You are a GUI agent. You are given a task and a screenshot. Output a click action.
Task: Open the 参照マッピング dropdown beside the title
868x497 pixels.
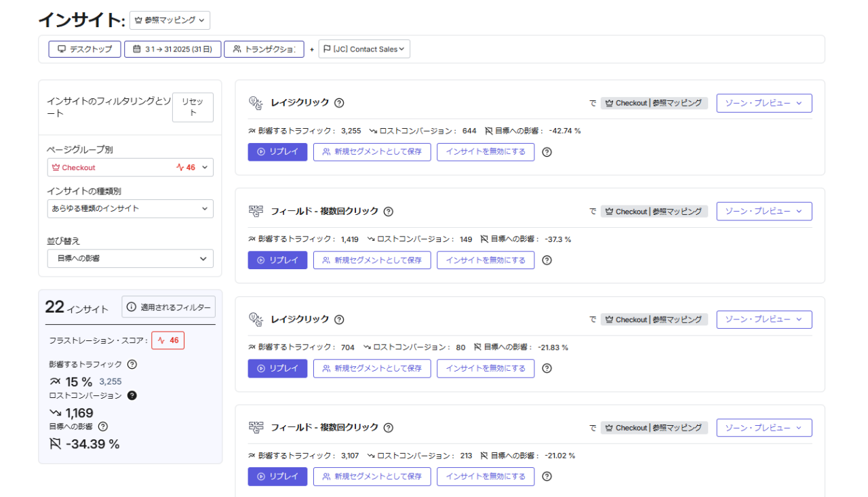[170, 20]
